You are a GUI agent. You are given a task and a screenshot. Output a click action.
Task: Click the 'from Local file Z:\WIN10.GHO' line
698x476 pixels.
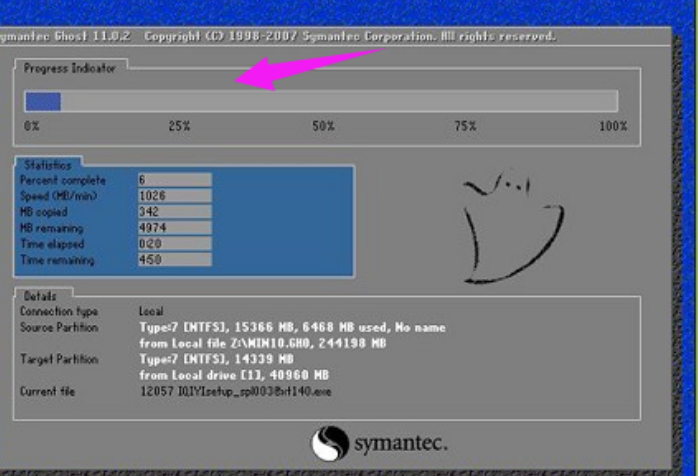263,343
